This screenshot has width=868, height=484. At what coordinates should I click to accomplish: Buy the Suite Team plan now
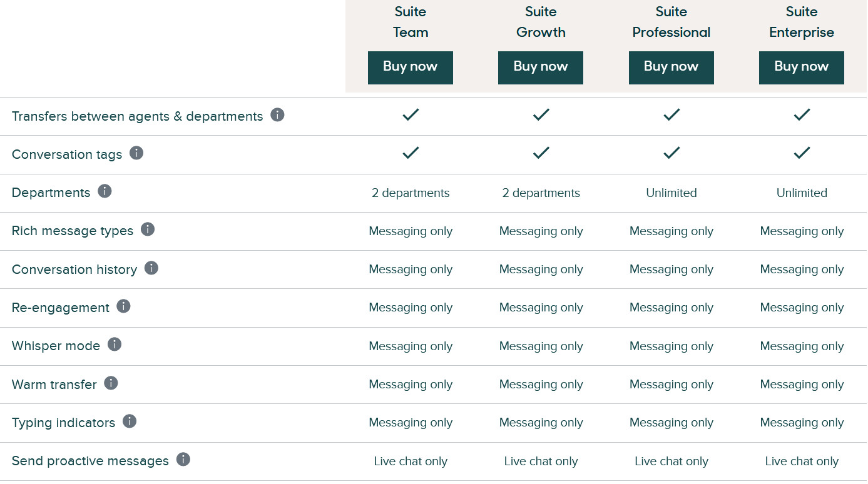tap(411, 68)
